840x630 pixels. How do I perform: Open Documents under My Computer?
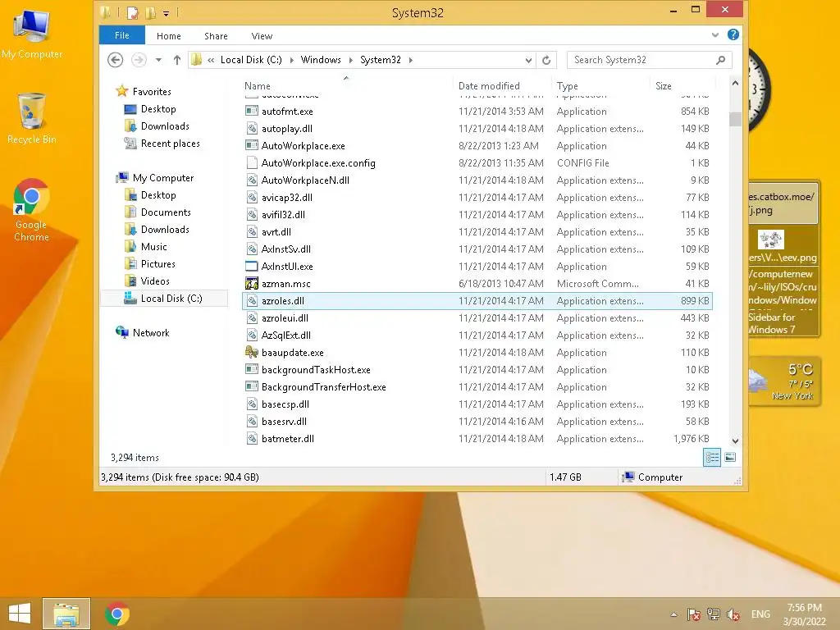tap(166, 212)
